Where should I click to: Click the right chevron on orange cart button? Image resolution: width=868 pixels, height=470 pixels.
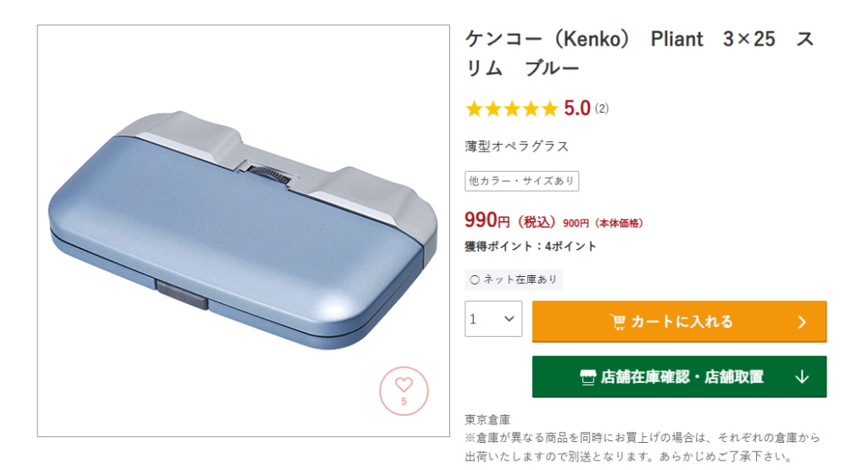[802, 322]
